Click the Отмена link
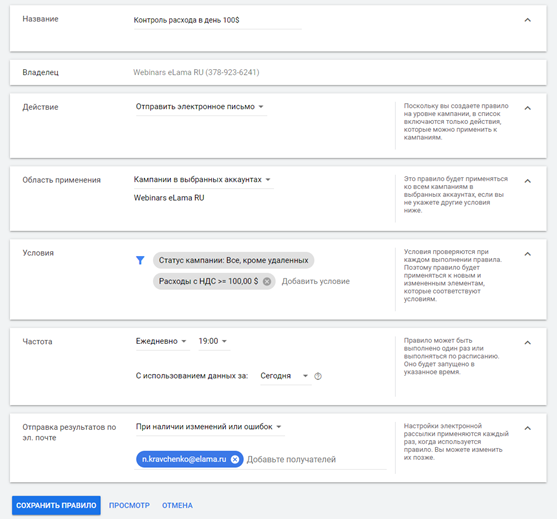The height and width of the screenshot is (519, 557). 177,506
